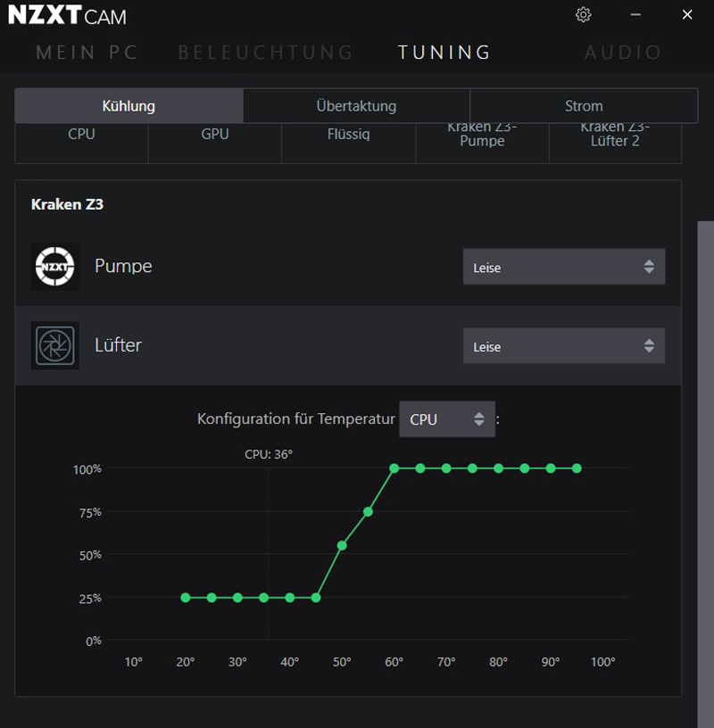The width and height of the screenshot is (714, 728).
Task: Select the Kühlung tab
Action: 129,106
